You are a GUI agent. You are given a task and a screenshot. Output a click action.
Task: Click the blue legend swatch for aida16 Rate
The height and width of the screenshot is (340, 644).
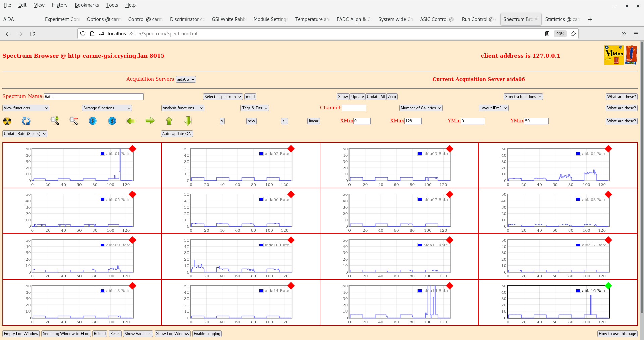pos(578,291)
